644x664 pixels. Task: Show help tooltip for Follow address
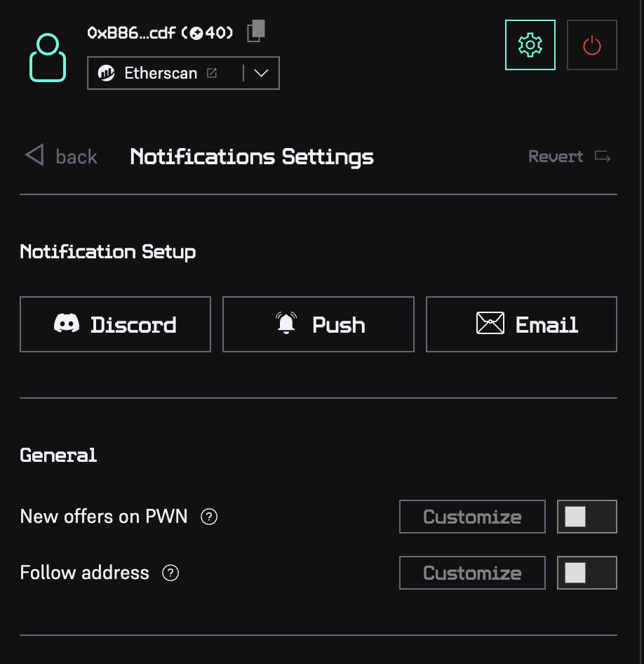tap(170, 573)
